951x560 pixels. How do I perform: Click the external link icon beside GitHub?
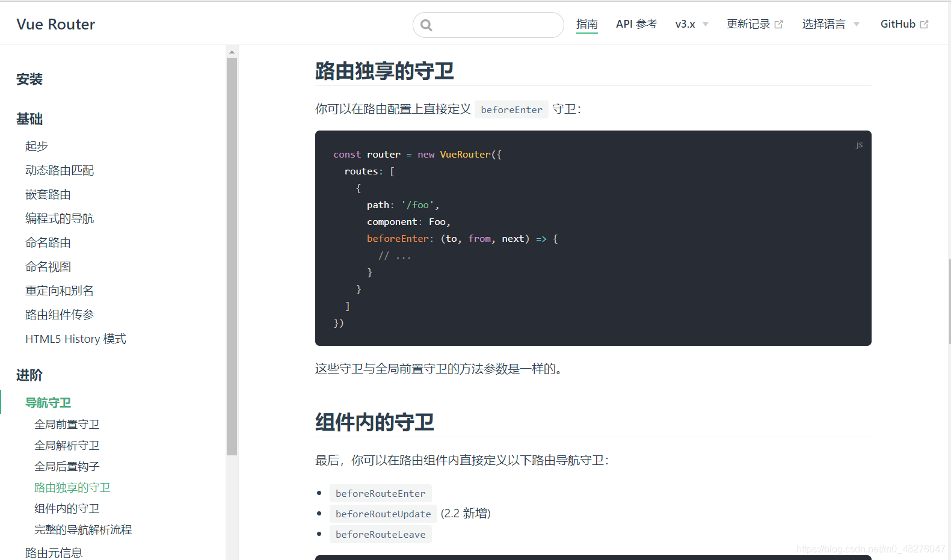pyautogui.click(x=925, y=25)
